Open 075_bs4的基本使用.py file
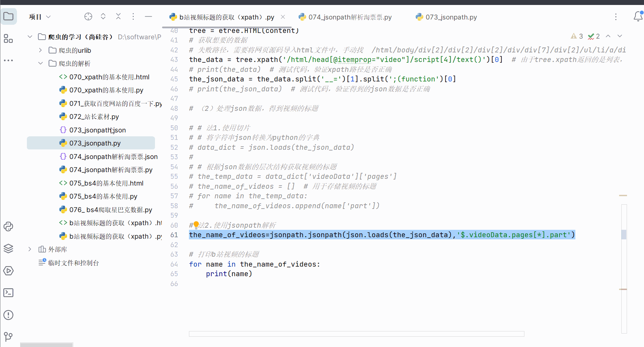The height and width of the screenshot is (347, 644). [x=103, y=196]
